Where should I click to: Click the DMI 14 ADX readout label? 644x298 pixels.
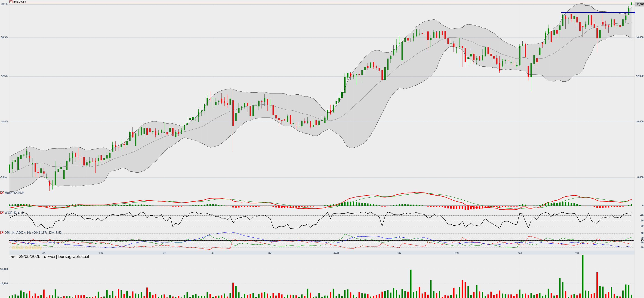(33, 233)
